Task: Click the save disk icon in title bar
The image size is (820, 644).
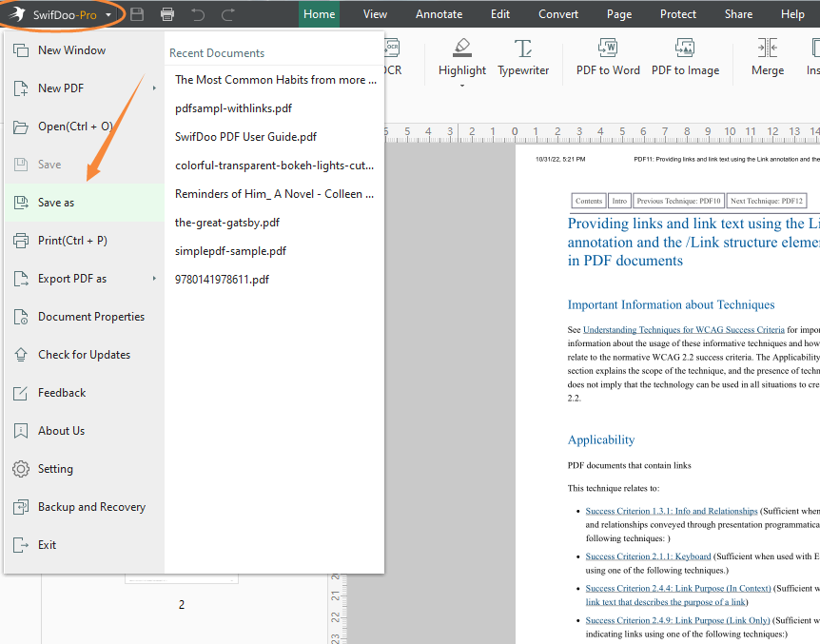Action: point(137,14)
